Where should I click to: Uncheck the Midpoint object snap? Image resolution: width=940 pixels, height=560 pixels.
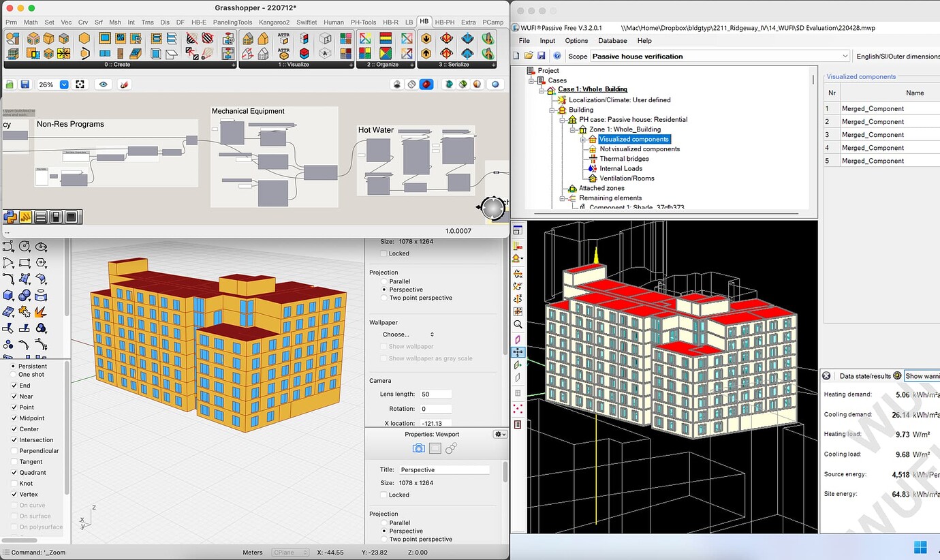click(x=14, y=418)
